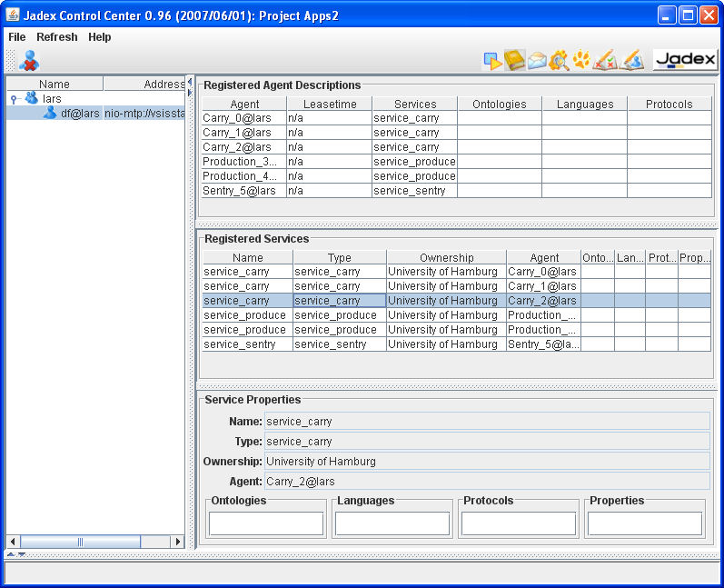This screenshot has height=588, width=724.
Task: Click the left arrow of horizontal scrollbar
Action: click(x=13, y=542)
